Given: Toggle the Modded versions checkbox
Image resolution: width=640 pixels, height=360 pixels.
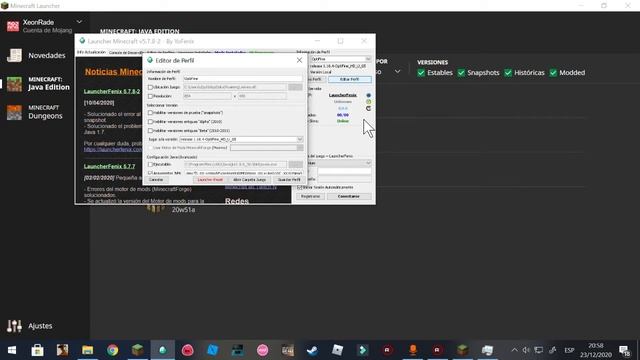Looking at the screenshot, I should tap(553, 73).
